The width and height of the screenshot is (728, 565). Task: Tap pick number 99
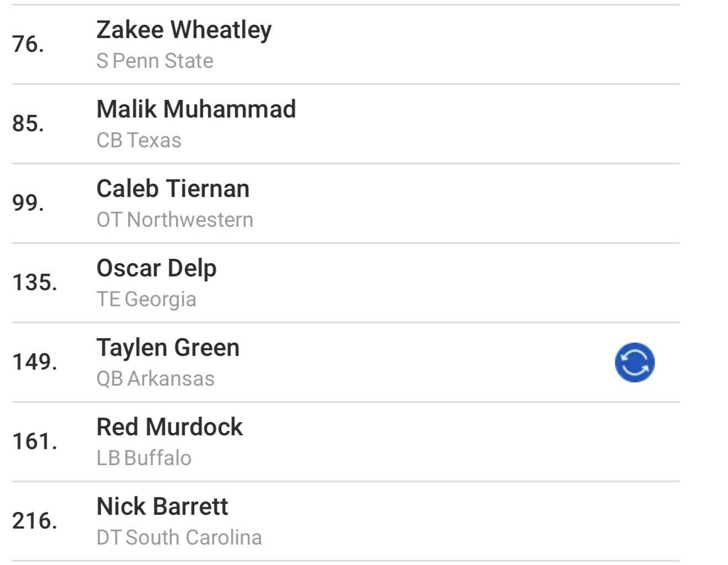28,203
